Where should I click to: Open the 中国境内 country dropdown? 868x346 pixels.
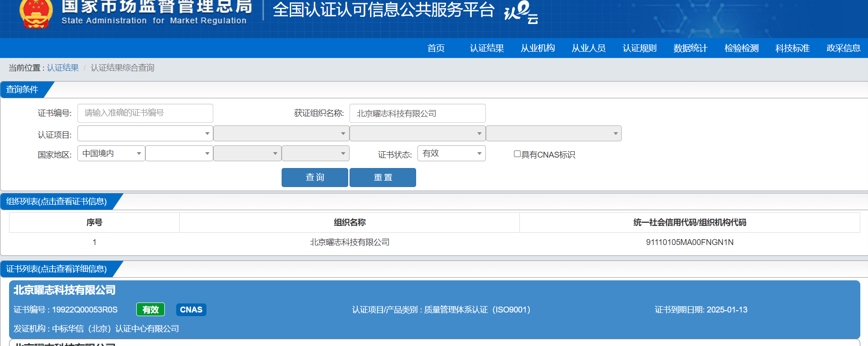point(111,154)
